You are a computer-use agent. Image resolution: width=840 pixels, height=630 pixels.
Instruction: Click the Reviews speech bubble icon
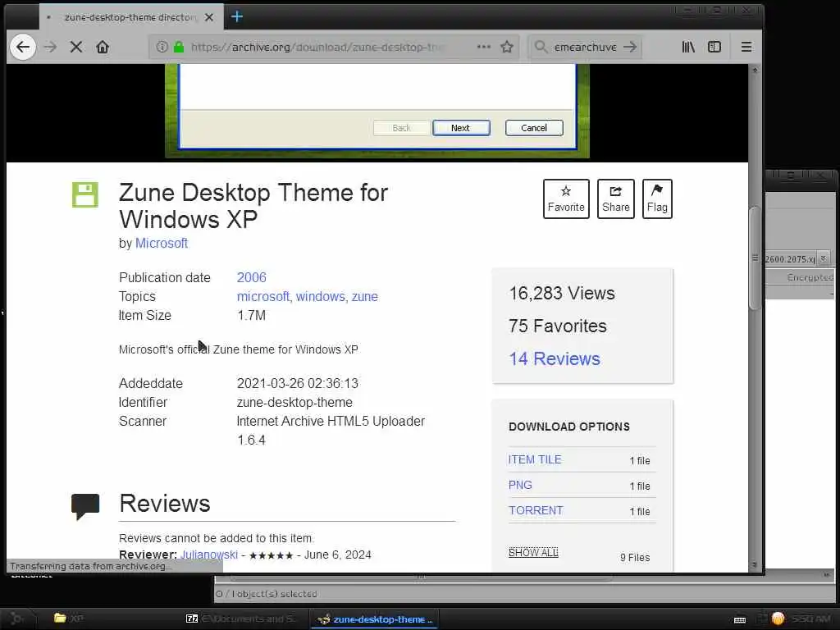tap(85, 506)
